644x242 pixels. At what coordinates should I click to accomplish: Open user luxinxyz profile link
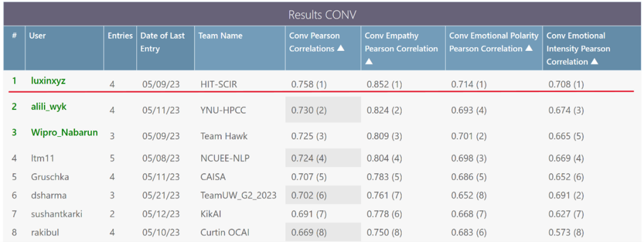48,81
